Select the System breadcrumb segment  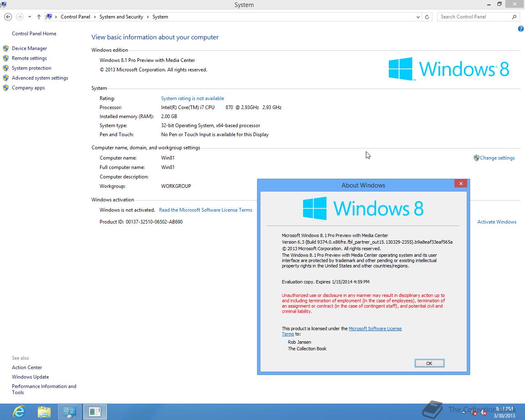click(160, 17)
